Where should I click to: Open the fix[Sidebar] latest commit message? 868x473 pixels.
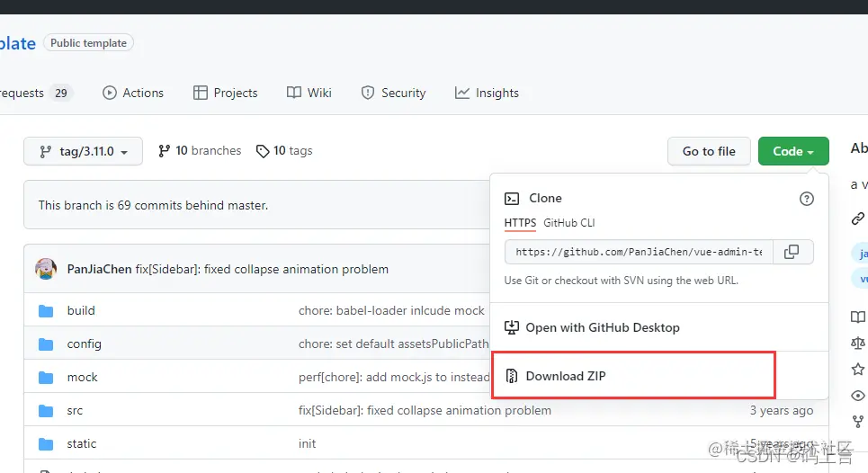(x=262, y=270)
